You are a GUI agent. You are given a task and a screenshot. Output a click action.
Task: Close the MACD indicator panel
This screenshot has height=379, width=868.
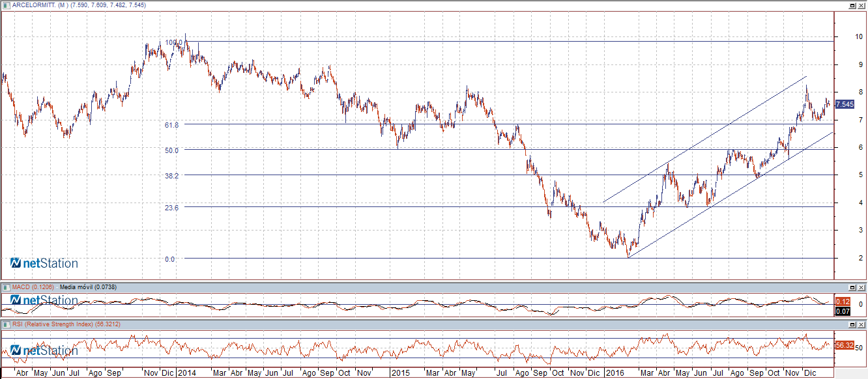tap(861, 287)
